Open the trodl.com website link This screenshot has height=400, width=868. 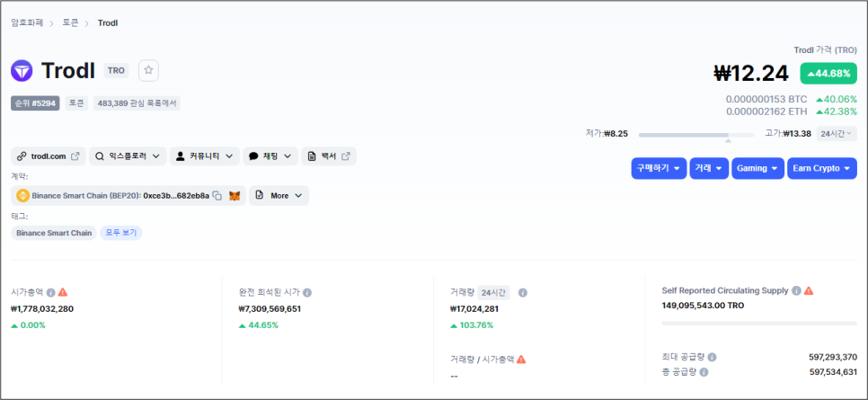(49, 156)
